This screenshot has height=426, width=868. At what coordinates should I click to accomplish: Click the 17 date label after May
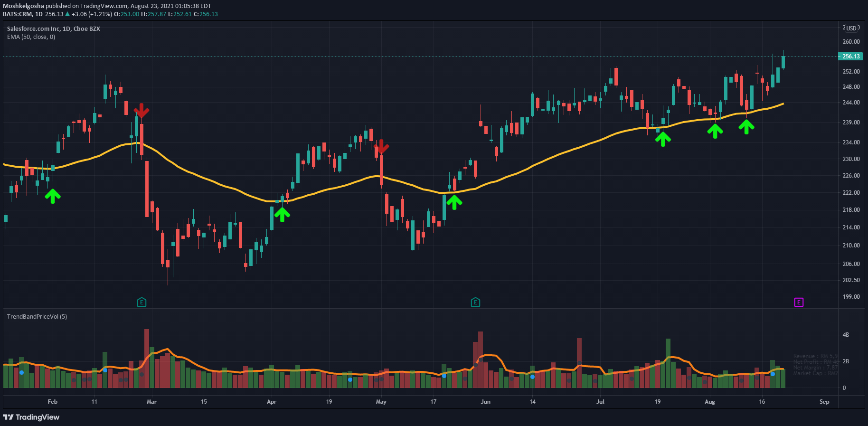pyautogui.click(x=433, y=402)
